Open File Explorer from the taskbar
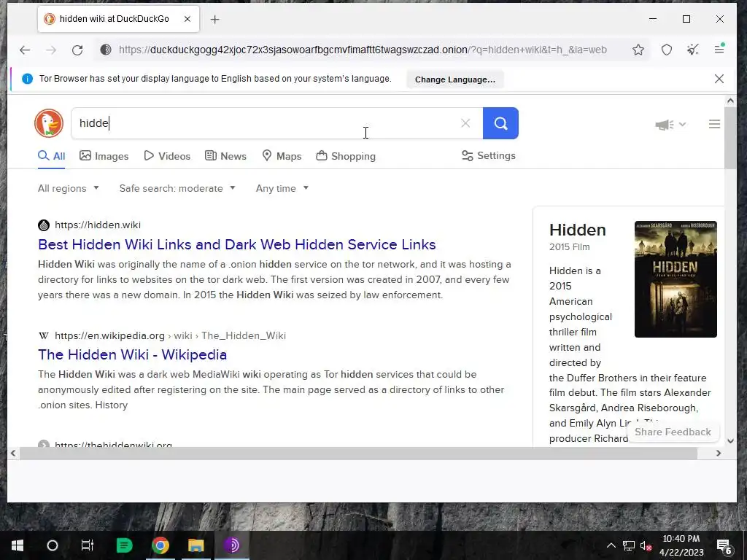 tap(196, 545)
